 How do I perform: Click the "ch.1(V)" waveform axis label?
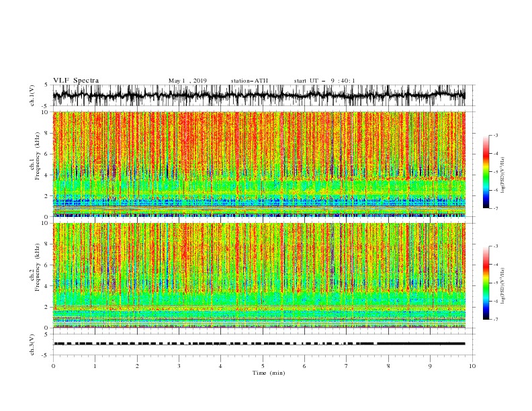pyautogui.click(x=32, y=95)
